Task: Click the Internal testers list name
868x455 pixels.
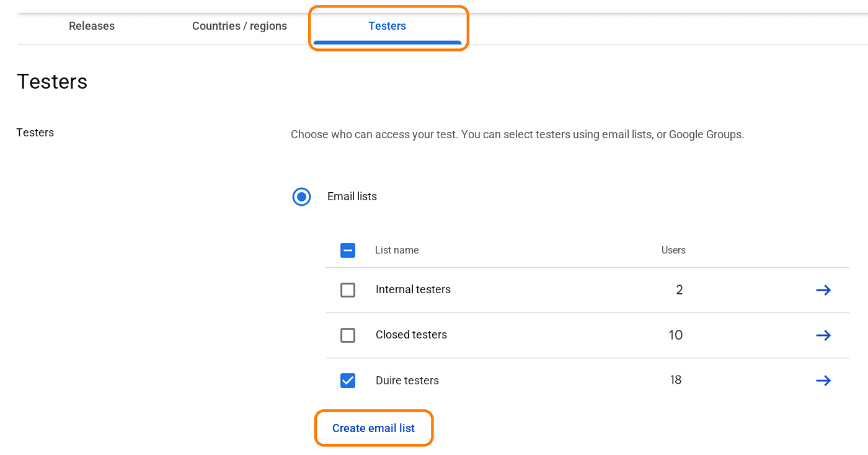Action: click(x=413, y=289)
